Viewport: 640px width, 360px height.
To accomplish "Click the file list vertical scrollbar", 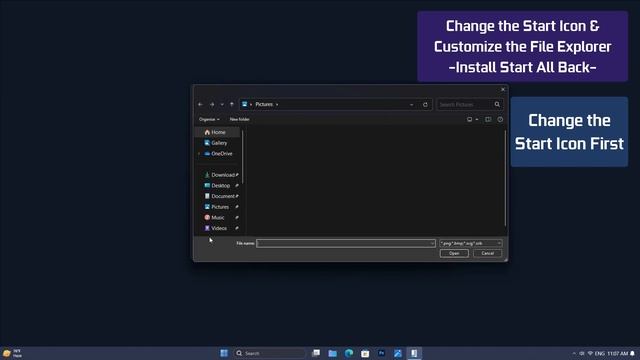I will tap(505, 178).
